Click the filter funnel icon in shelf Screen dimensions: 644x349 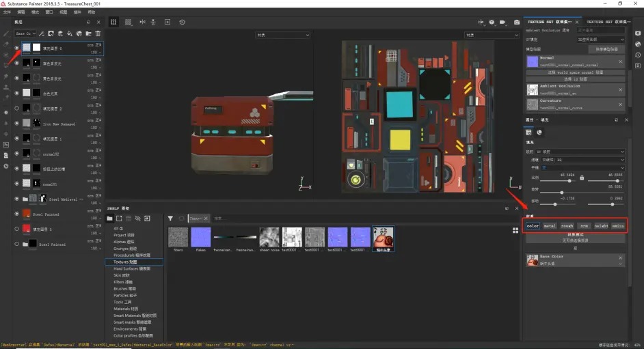[x=170, y=218]
